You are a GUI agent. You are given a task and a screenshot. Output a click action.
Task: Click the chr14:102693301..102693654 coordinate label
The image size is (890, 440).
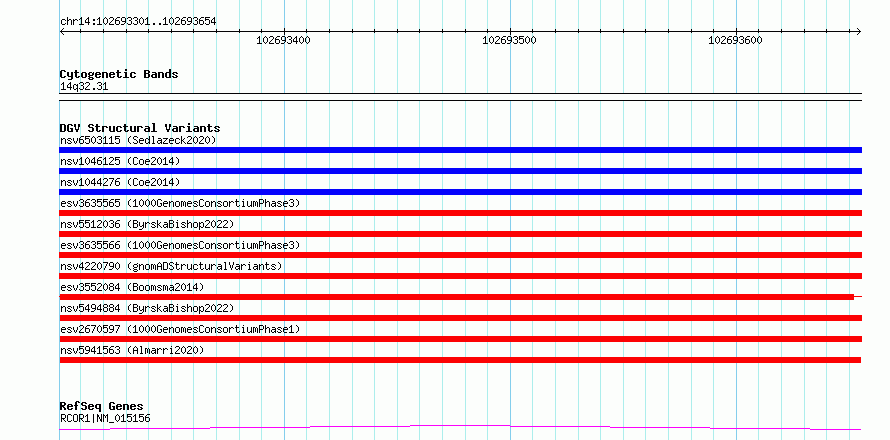(138, 22)
